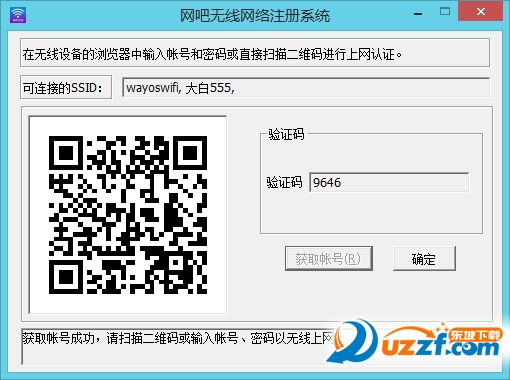This screenshot has height=380, width=510.
Task: Click the instruction text about 浏览器中输入帐号
Action: [212, 54]
